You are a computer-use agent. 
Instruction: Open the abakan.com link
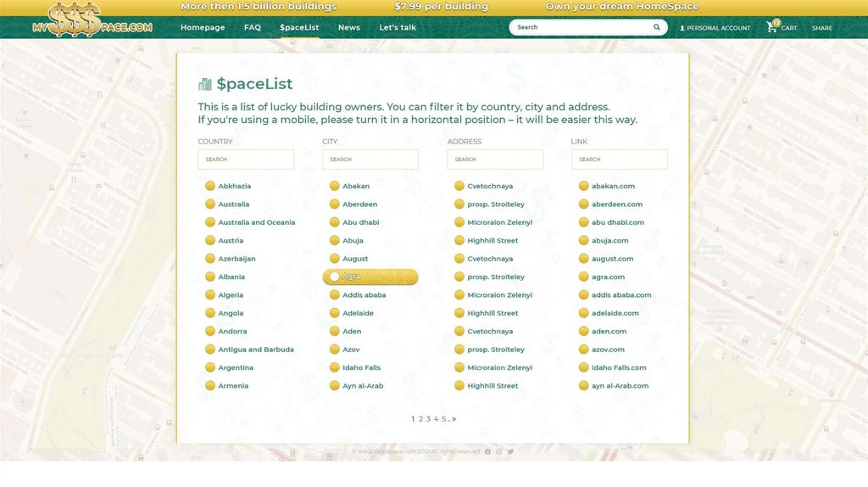[613, 186]
